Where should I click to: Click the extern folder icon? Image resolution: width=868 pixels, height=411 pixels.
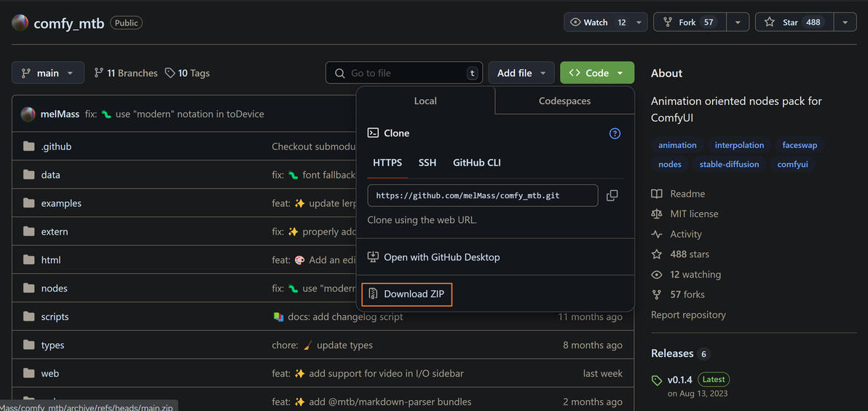click(x=29, y=232)
